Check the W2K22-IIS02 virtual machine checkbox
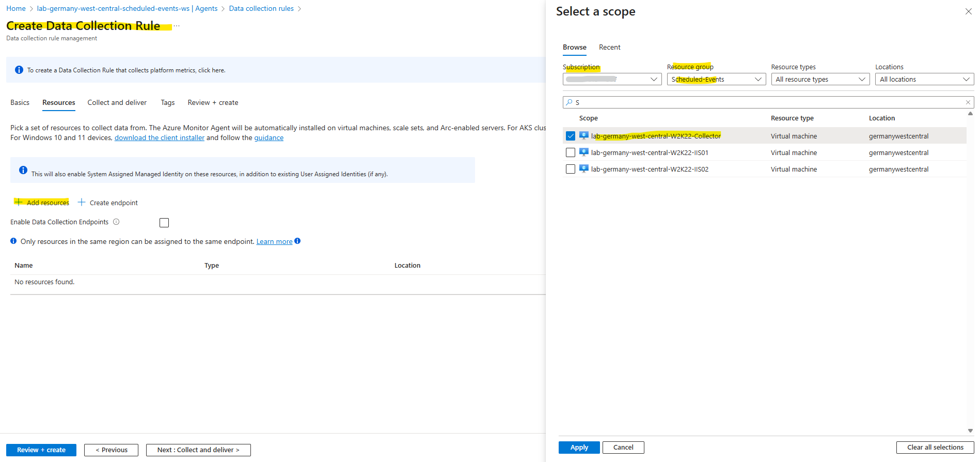The width and height of the screenshot is (980, 462). coord(571,169)
